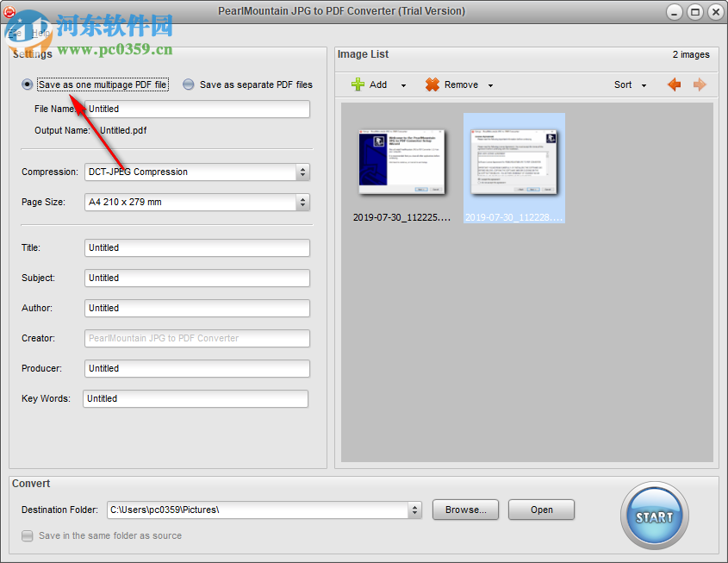Open the Add button dropdown arrow

click(402, 84)
